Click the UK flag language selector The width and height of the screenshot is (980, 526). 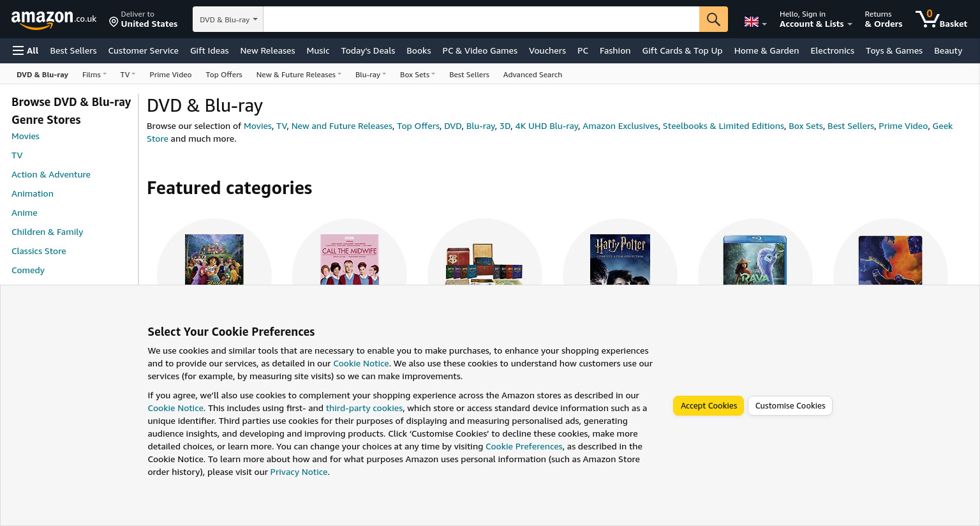click(x=755, y=22)
